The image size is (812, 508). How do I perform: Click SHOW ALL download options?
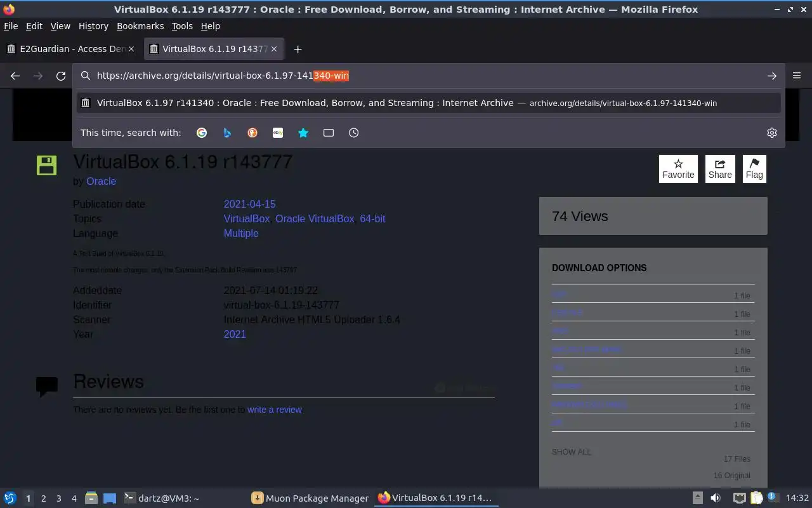coord(572,452)
